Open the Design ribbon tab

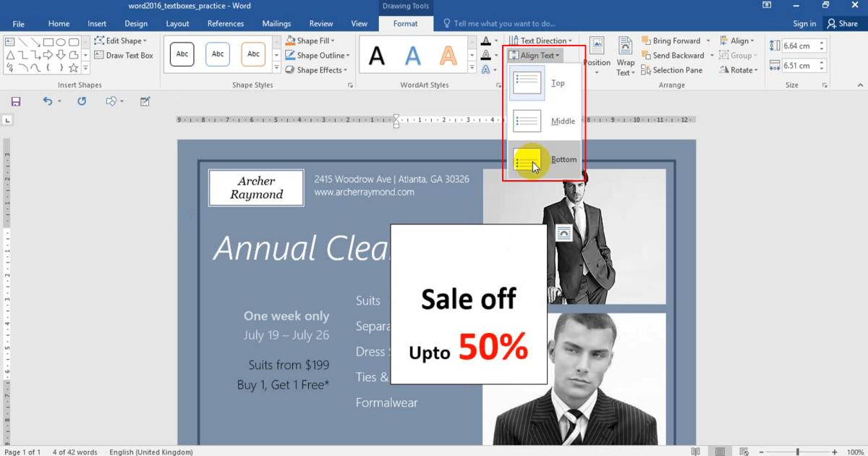[x=136, y=23]
